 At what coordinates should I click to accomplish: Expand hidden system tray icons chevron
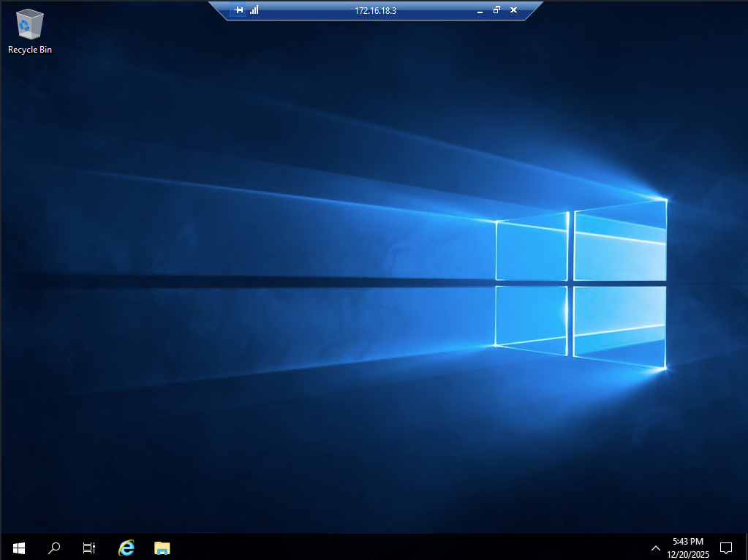pyautogui.click(x=655, y=548)
